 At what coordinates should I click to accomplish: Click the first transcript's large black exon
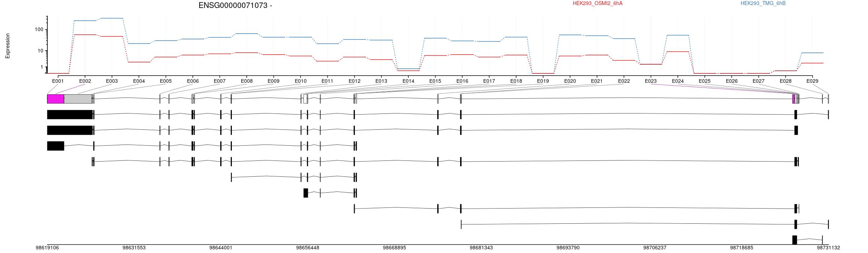pos(70,115)
